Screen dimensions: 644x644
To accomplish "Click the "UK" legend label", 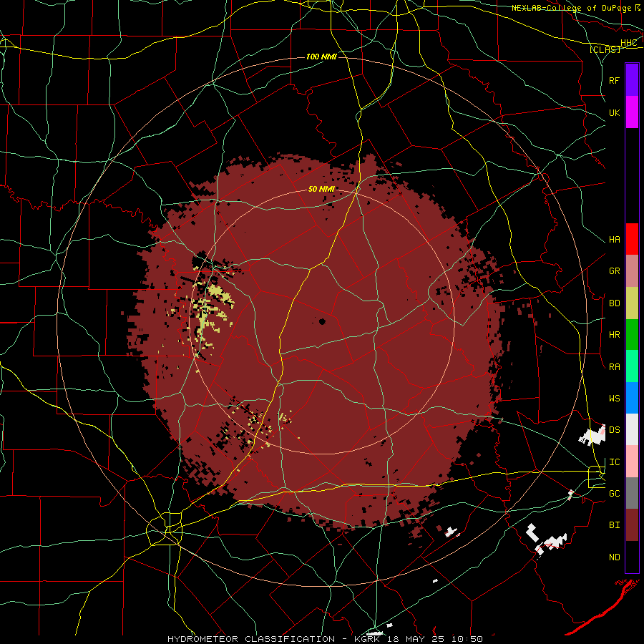I will [x=615, y=112].
